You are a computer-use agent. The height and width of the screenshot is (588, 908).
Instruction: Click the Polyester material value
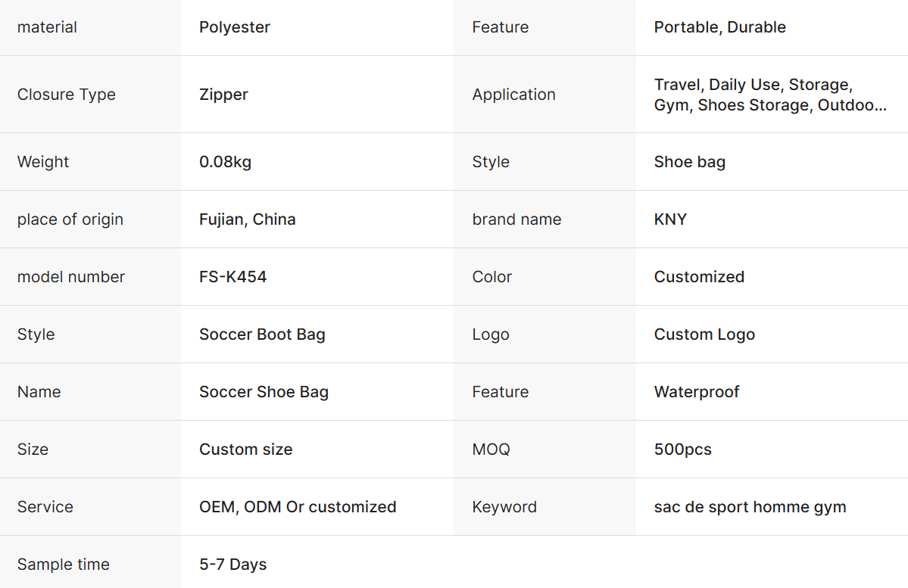tap(235, 27)
